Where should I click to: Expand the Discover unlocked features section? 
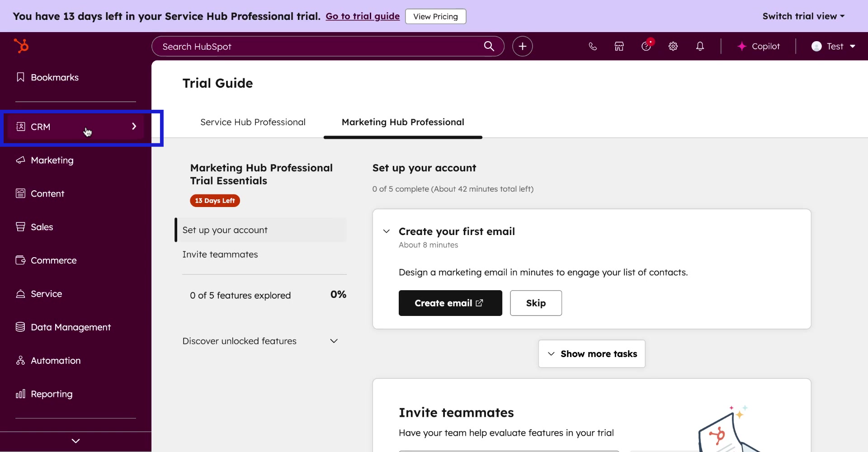(334, 341)
